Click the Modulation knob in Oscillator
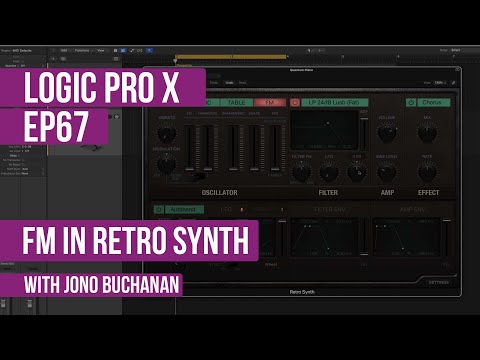The height and width of the screenshot is (360, 480). [167, 164]
